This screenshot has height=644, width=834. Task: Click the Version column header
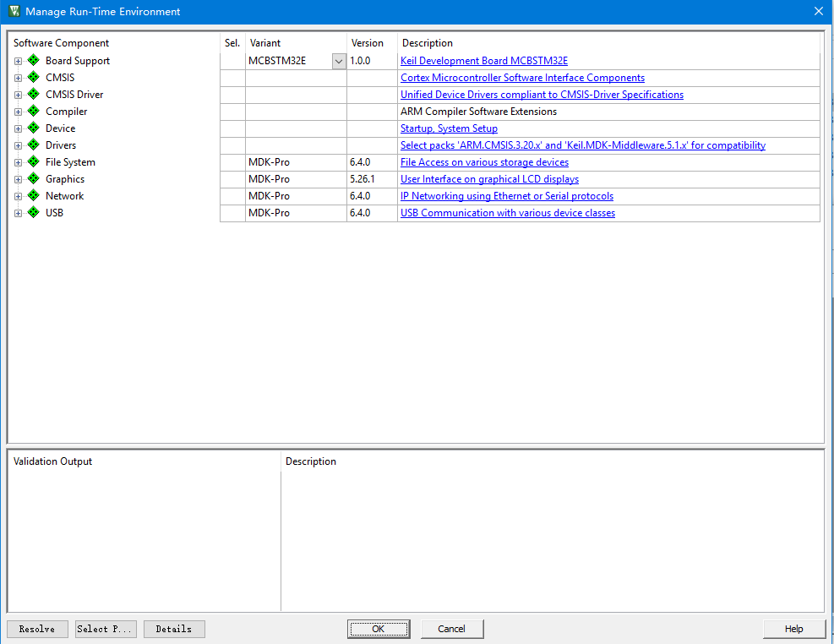[x=372, y=42]
